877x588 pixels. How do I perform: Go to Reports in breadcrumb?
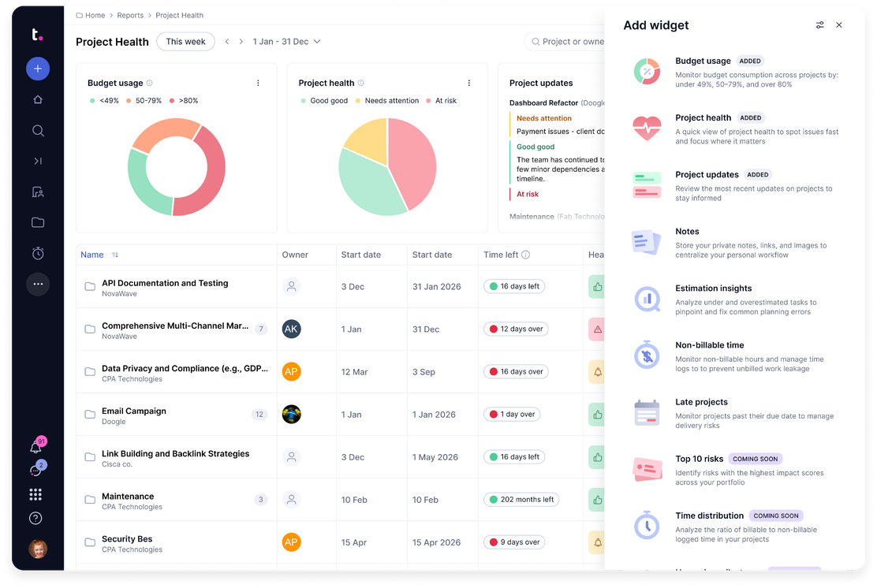pyautogui.click(x=130, y=15)
